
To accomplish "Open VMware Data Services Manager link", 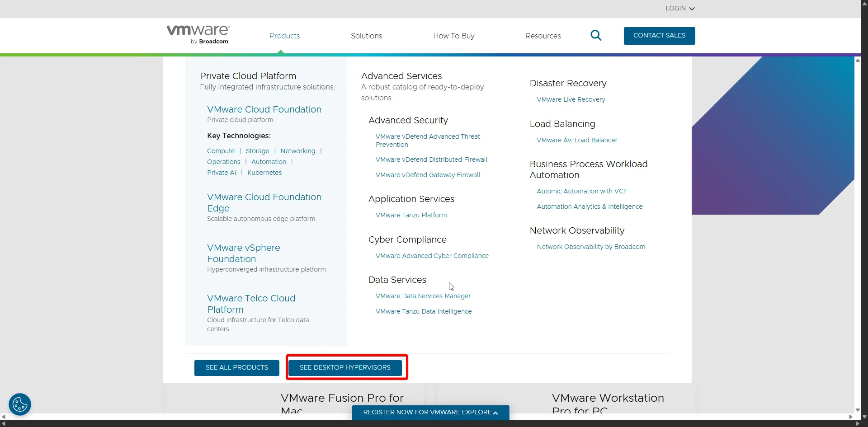I will tap(423, 296).
